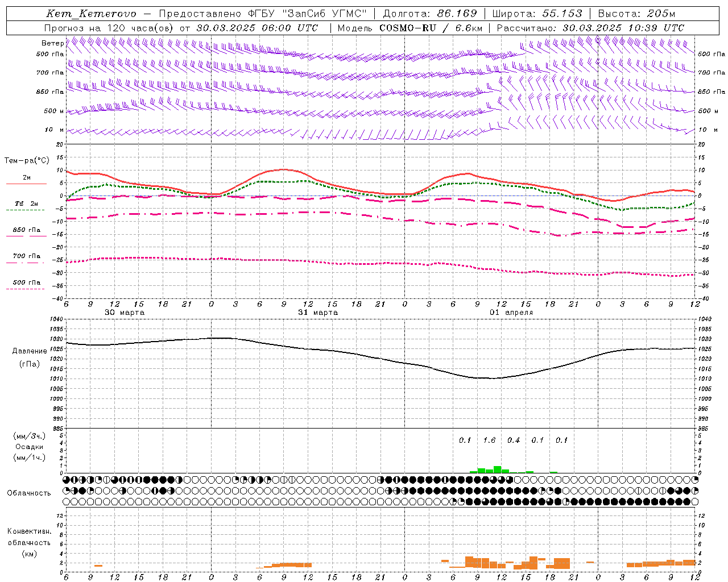
Task: Select the 0.4 precipitation value
Action: 514,440
